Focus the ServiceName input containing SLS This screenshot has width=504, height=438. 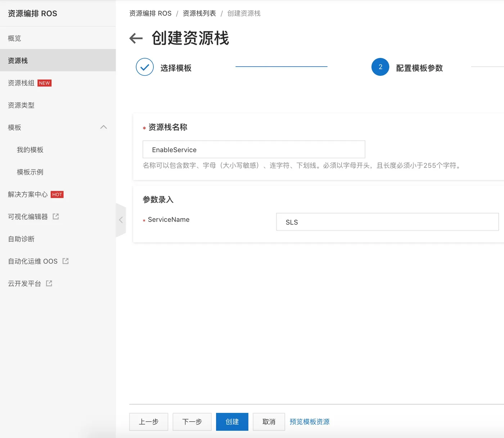(387, 222)
